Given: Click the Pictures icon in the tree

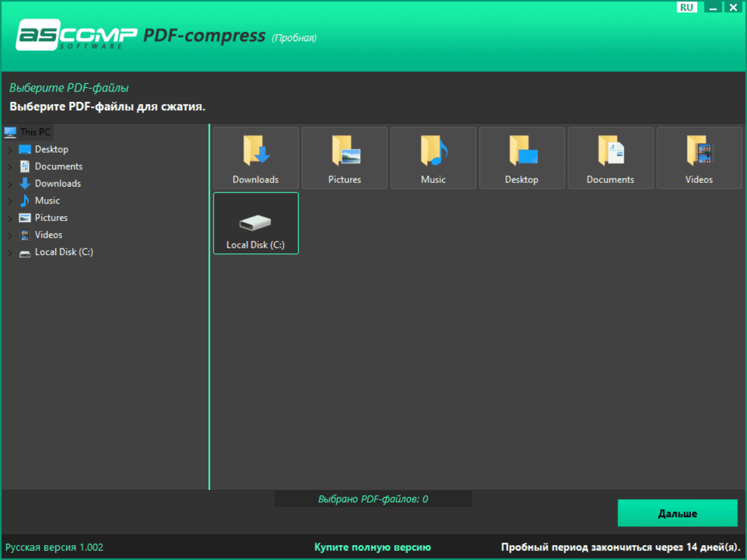Looking at the screenshot, I should [25, 218].
